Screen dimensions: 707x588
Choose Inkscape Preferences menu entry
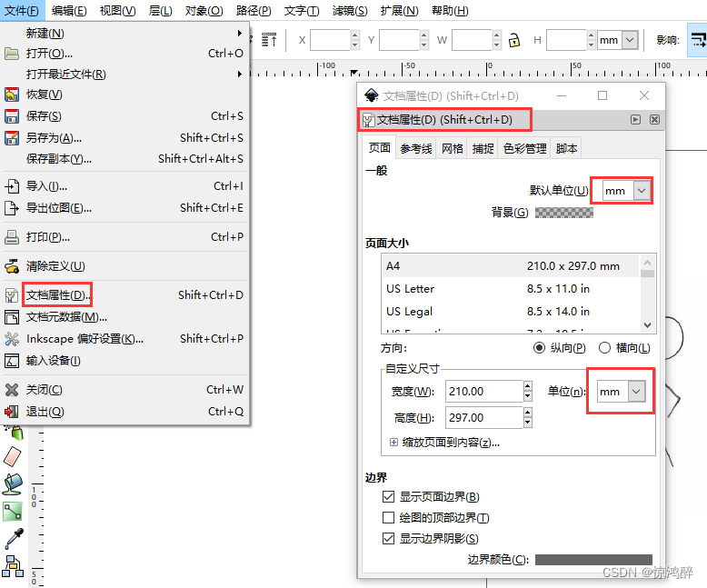(124, 339)
